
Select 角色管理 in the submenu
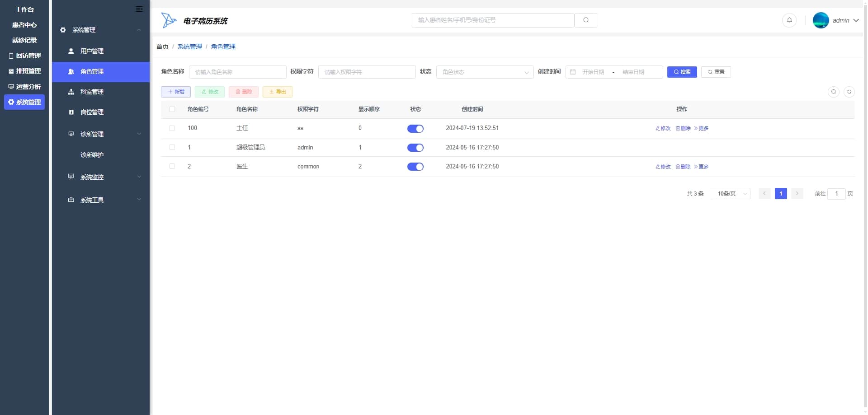tap(100, 72)
